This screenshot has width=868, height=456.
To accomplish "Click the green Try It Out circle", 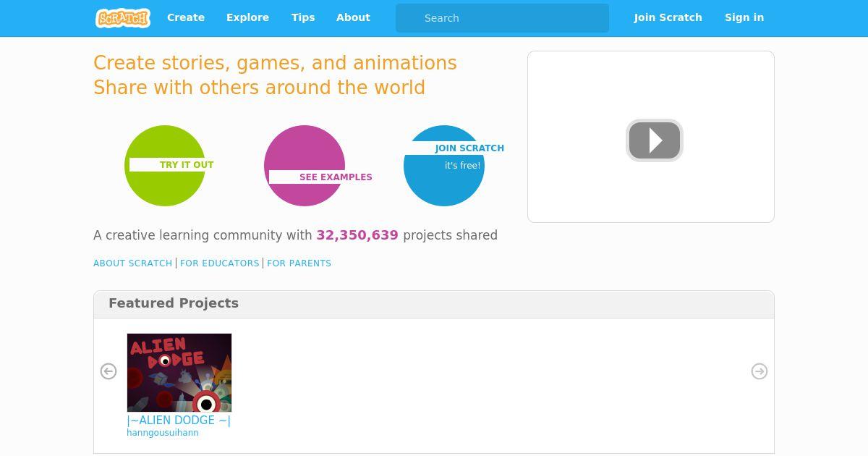I will pyautogui.click(x=165, y=166).
